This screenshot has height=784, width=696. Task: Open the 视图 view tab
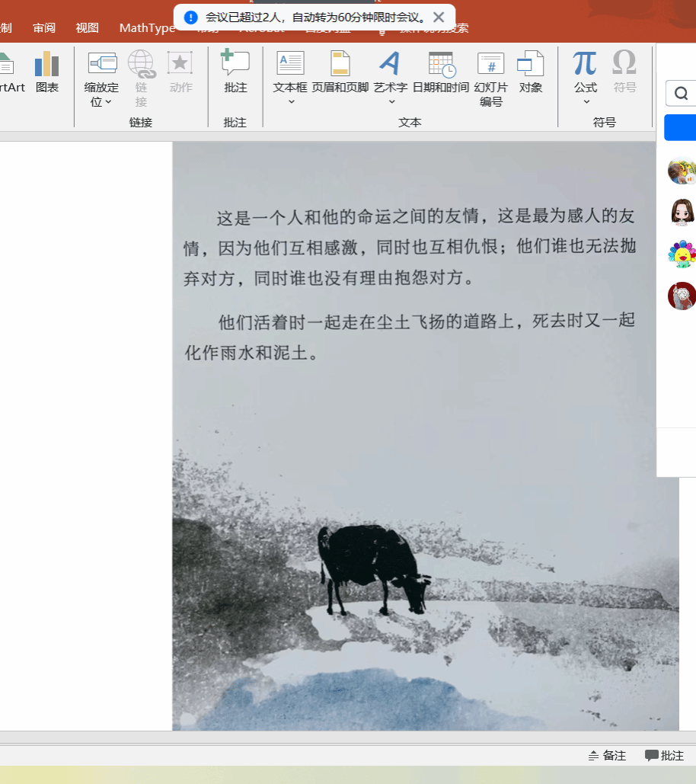pyautogui.click(x=87, y=28)
